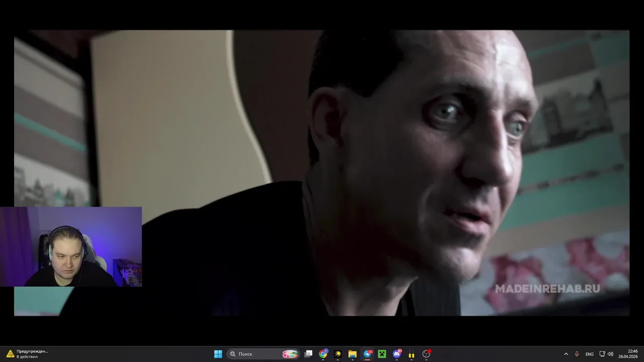Click the webcam overlay of the streamer
The height and width of the screenshot is (362, 644).
click(71, 246)
